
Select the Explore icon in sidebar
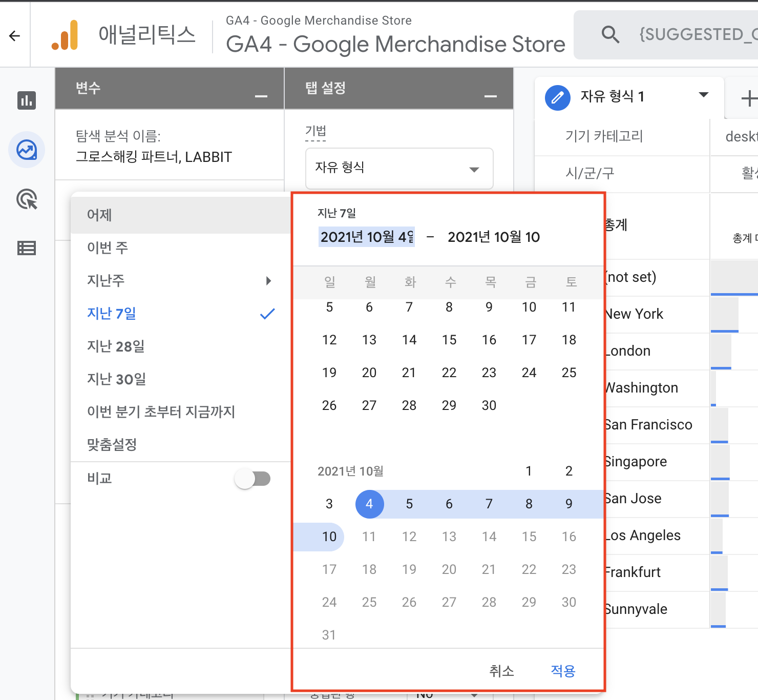tap(27, 150)
